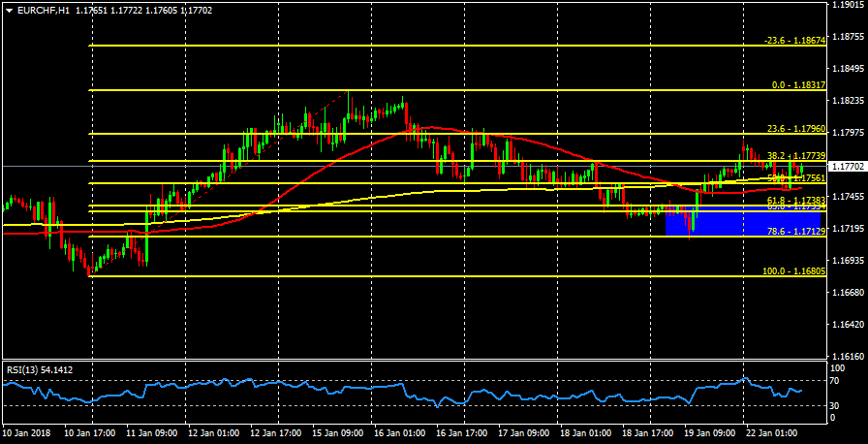
Task: Click the EURCHF,H1 chart title text
Action: 45,10
